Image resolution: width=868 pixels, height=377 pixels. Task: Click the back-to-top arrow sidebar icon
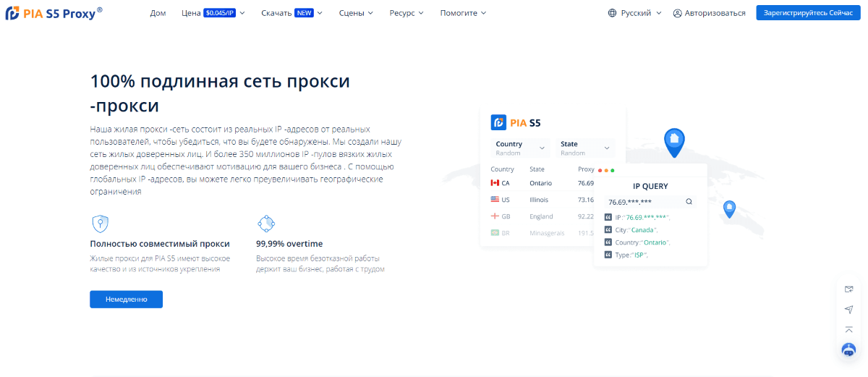coord(849,330)
